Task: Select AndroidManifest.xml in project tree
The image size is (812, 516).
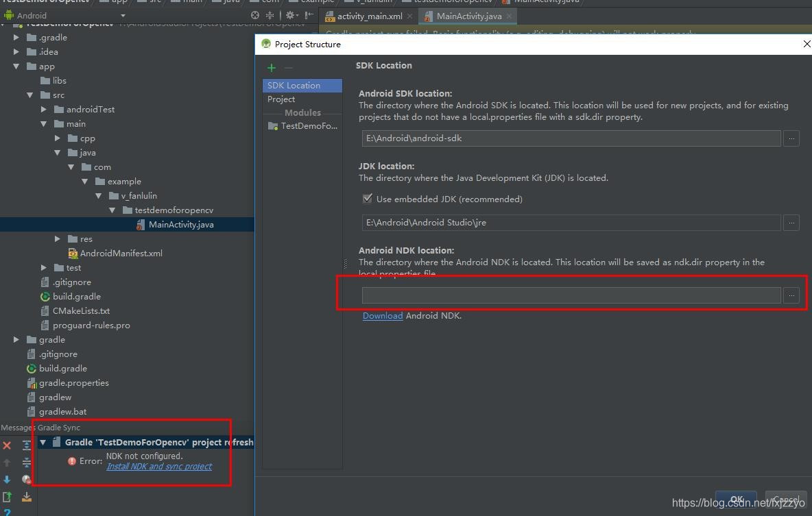Action: click(x=121, y=254)
